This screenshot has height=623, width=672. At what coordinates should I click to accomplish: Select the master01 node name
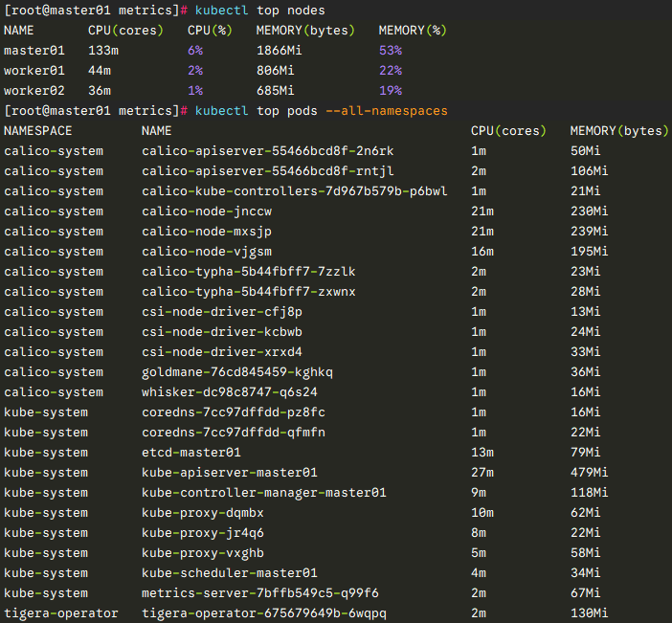click(34, 51)
